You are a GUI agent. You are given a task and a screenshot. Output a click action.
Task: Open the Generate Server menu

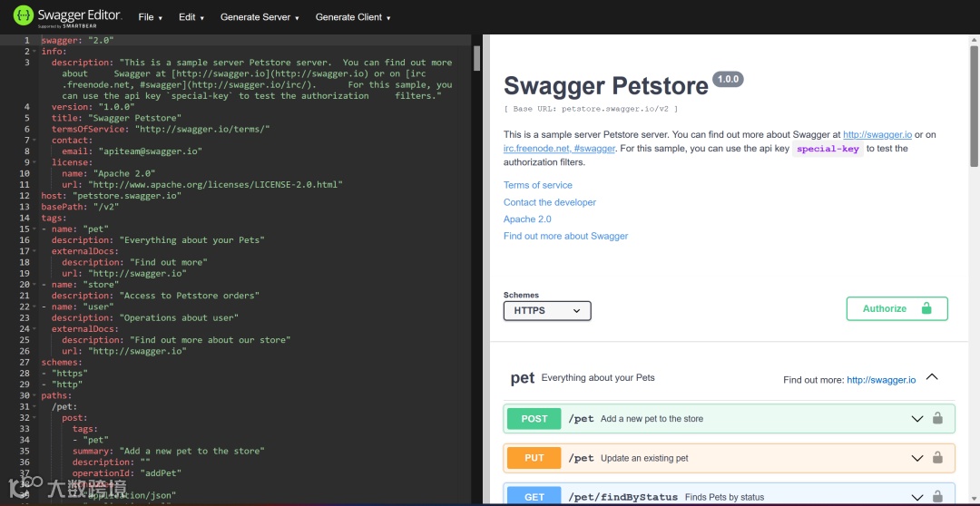(260, 17)
